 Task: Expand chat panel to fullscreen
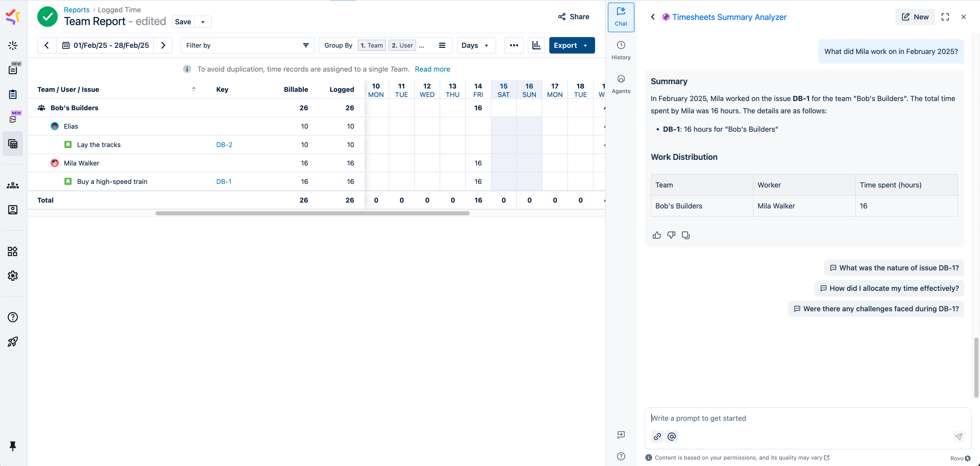pos(945,17)
